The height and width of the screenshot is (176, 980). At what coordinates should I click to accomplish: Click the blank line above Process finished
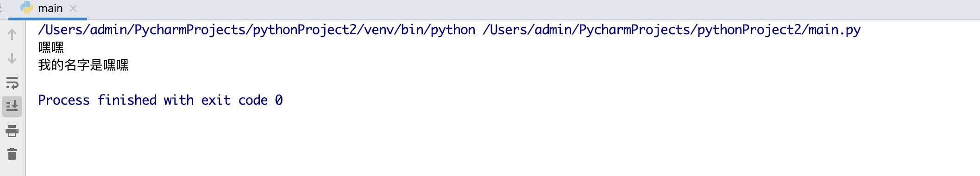[503, 82]
